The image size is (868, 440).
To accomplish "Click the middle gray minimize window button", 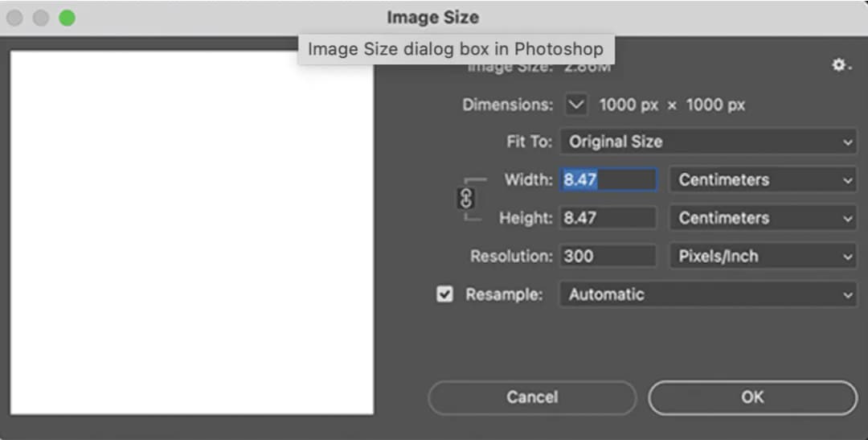I will coord(41,18).
